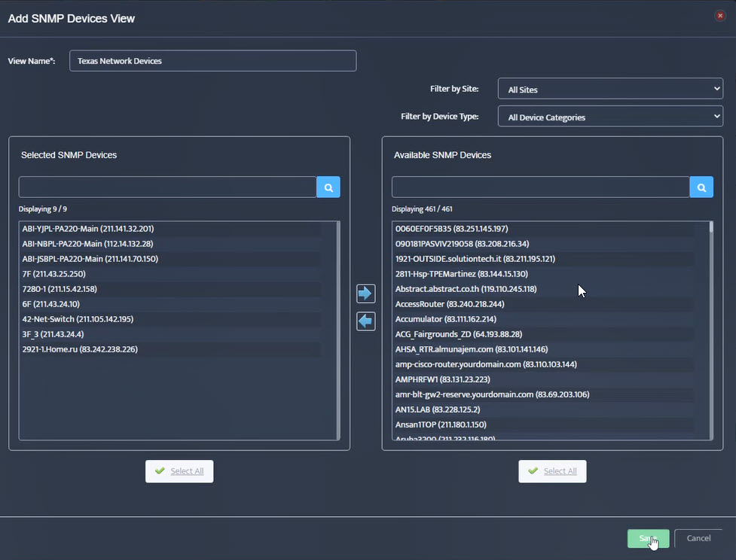Select AccessRouter (83.240.218.244)
736x560 pixels.
544,304
